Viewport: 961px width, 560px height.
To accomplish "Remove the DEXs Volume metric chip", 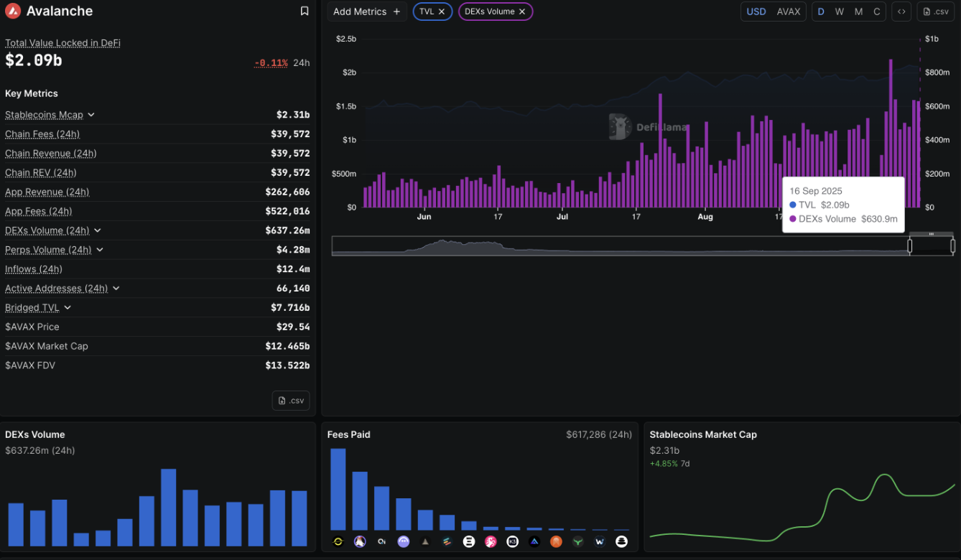I will 522,11.
